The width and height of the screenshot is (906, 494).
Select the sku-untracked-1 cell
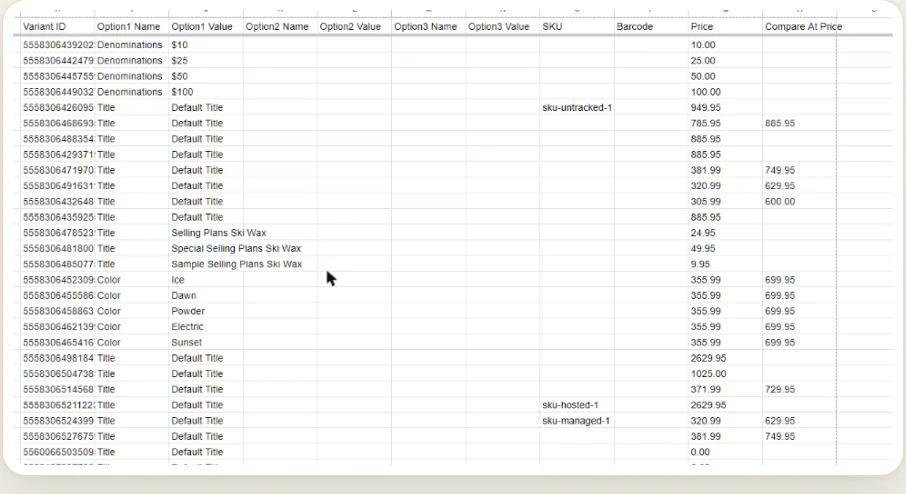[x=577, y=107]
